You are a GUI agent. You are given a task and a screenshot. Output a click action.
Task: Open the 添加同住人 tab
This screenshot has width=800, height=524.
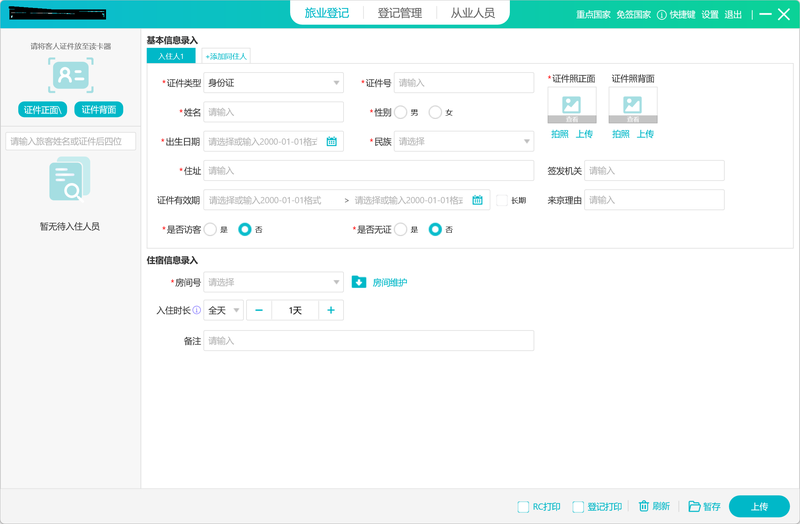(x=226, y=56)
